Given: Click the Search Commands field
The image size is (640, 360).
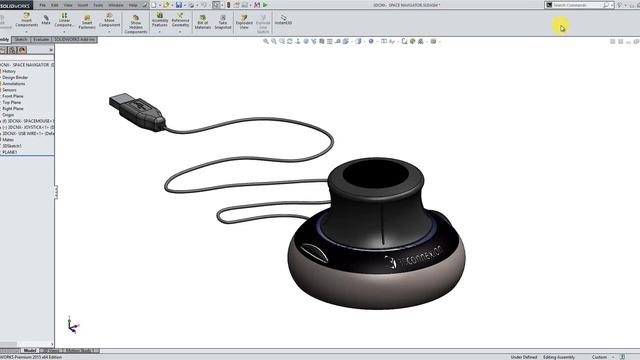Looking at the screenshot, I should (578, 5).
